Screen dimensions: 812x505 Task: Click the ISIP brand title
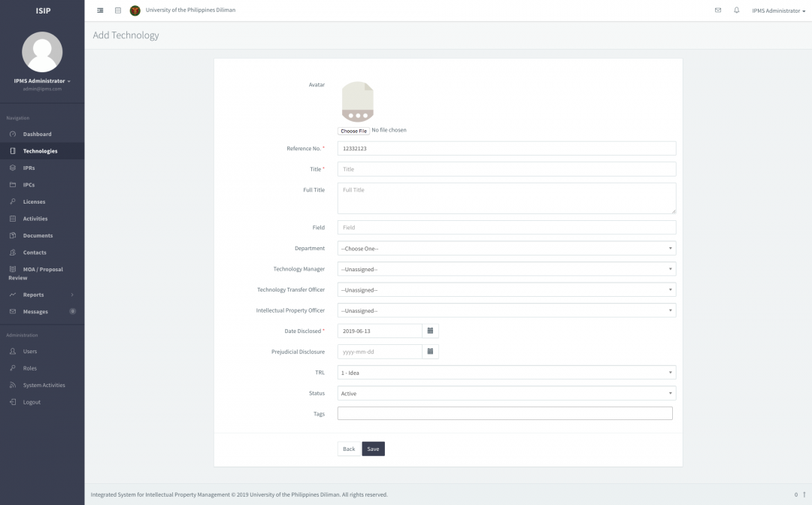tap(43, 11)
